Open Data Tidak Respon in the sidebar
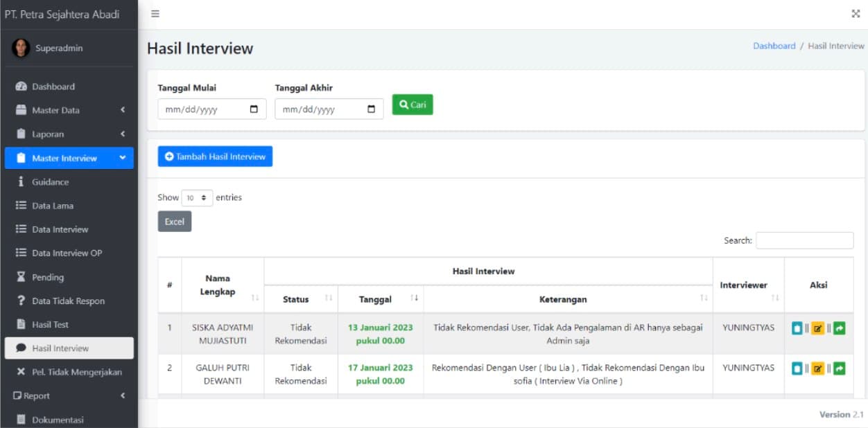This screenshot has width=868, height=428. point(69,301)
